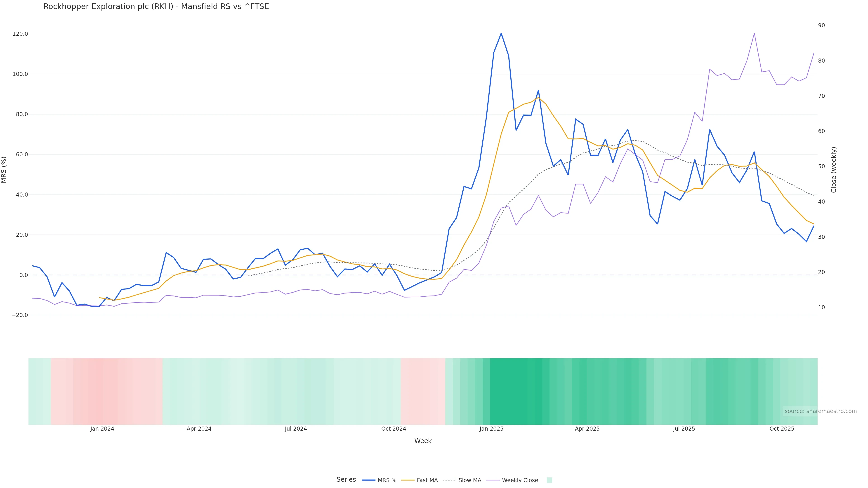
Task: Click the Oct 2024 x-axis tick label
Action: tap(394, 429)
